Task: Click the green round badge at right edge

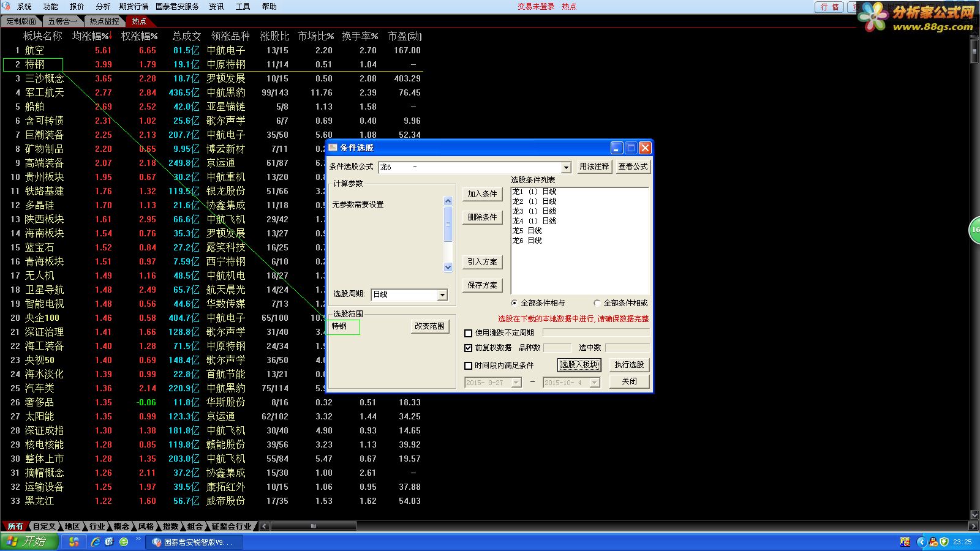Action: [x=974, y=230]
